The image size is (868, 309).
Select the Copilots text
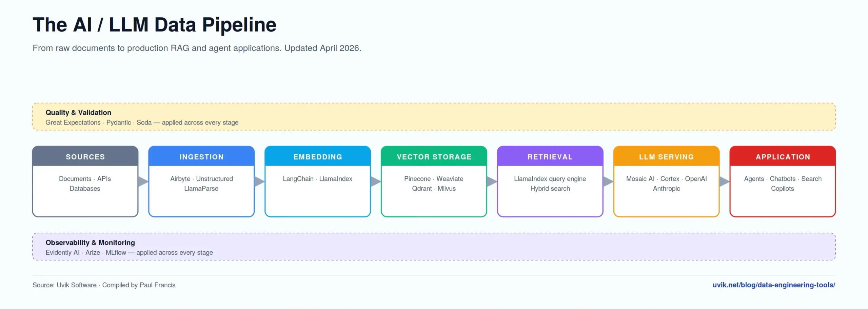click(x=783, y=189)
